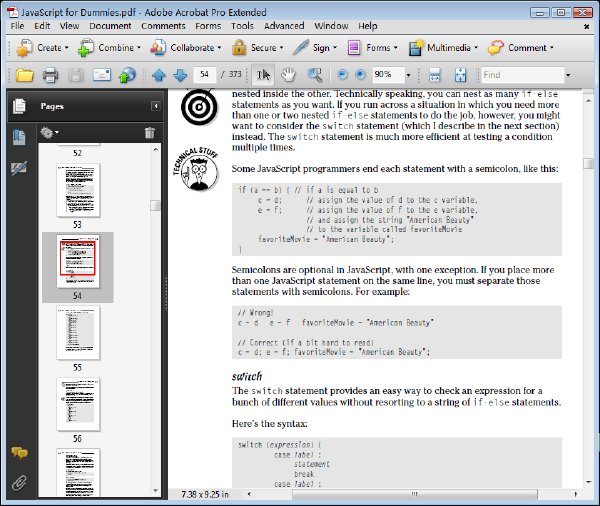Collapse the Pages panel with its arrow

tap(156, 106)
